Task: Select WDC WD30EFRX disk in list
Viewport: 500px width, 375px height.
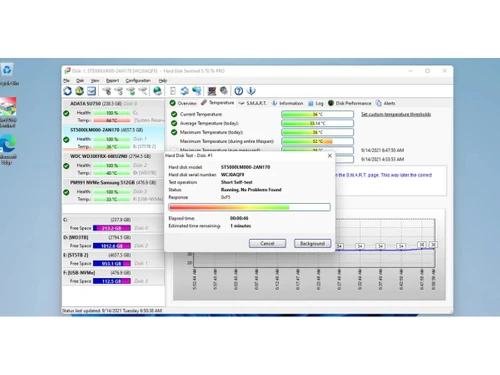Action: point(113,165)
